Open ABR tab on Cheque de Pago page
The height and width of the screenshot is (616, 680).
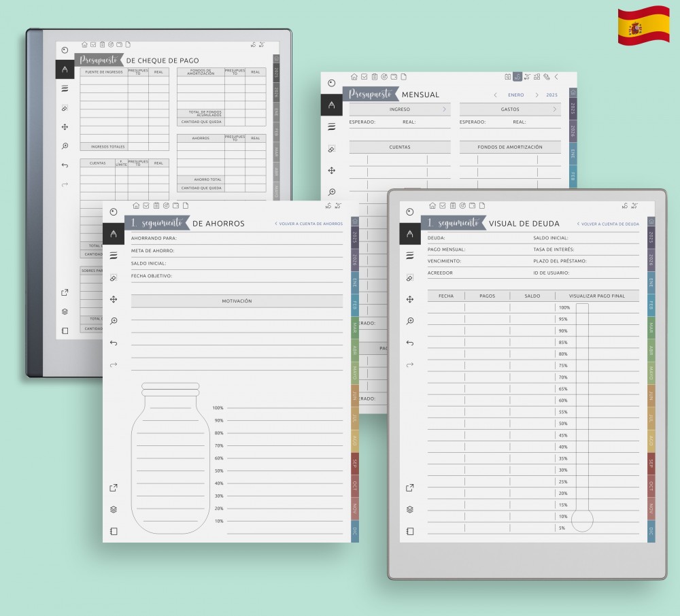pos(276,171)
